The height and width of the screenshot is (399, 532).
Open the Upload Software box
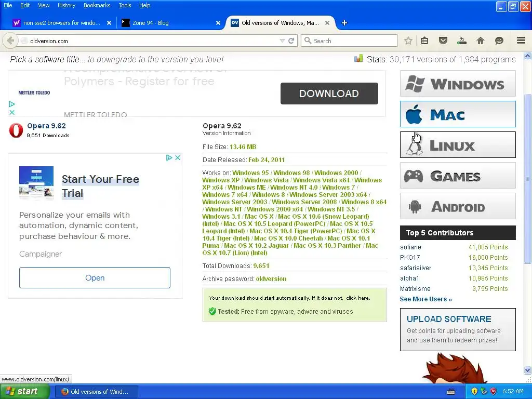click(x=458, y=329)
